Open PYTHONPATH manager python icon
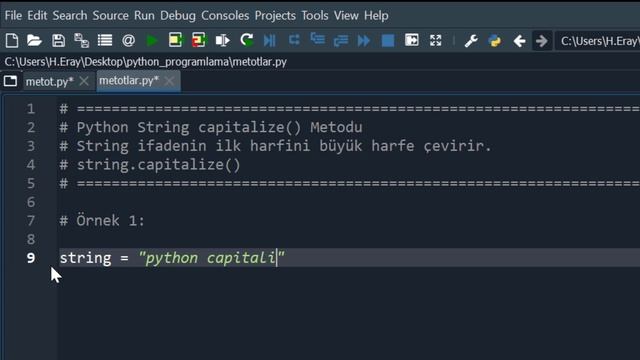This screenshot has width=640, height=360. pos(495,41)
